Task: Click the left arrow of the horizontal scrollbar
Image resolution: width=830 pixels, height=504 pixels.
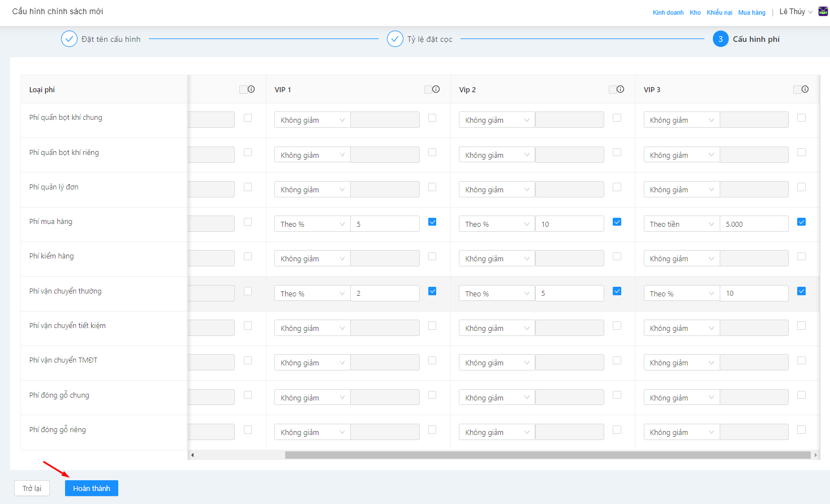Action: 192,455
